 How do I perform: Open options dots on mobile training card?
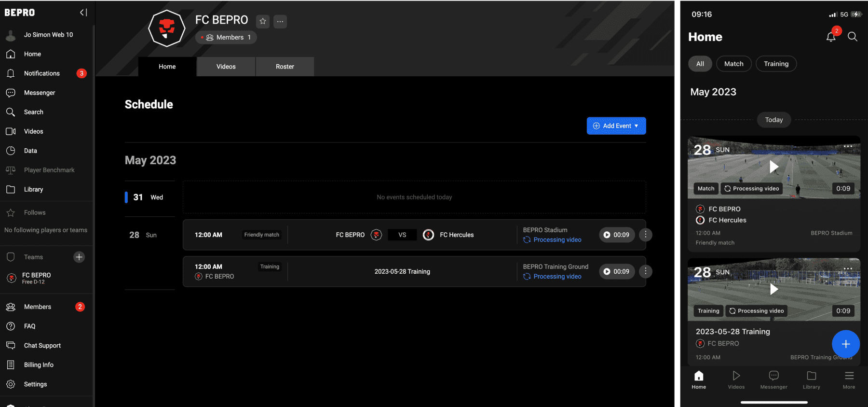pos(848,268)
